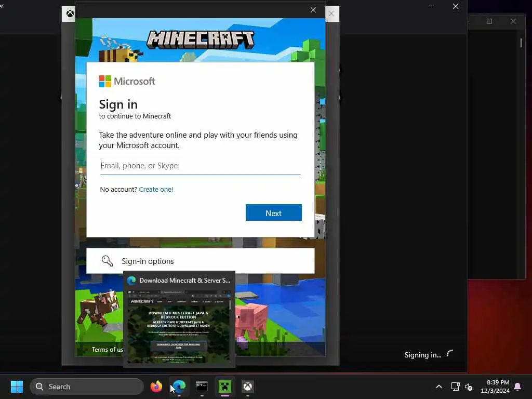The image size is (532, 399).
Task: Open Sign-in options
Action: (200, 261)
